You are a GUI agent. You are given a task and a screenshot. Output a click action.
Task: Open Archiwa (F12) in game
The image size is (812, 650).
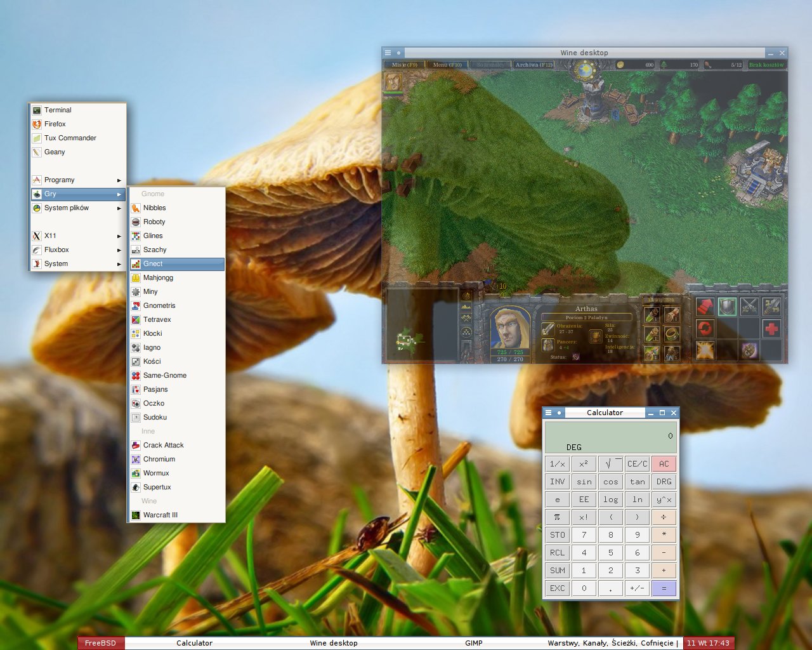(534, 65)
